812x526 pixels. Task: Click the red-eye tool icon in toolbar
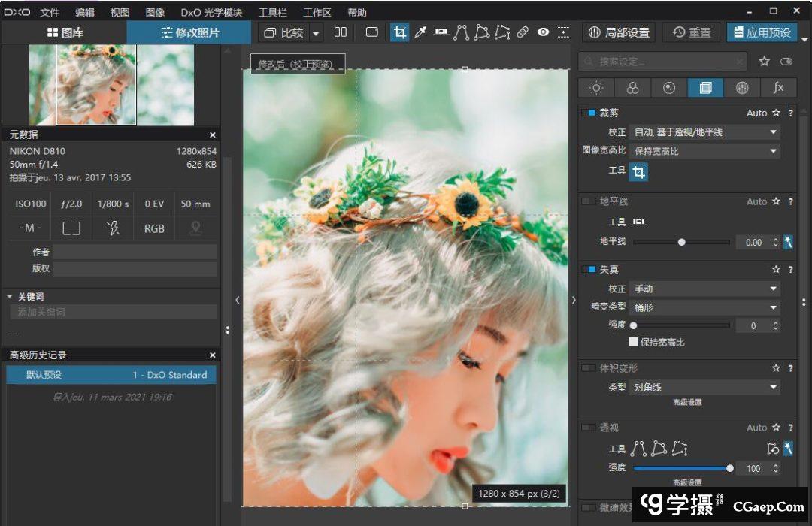click(544, 32)
